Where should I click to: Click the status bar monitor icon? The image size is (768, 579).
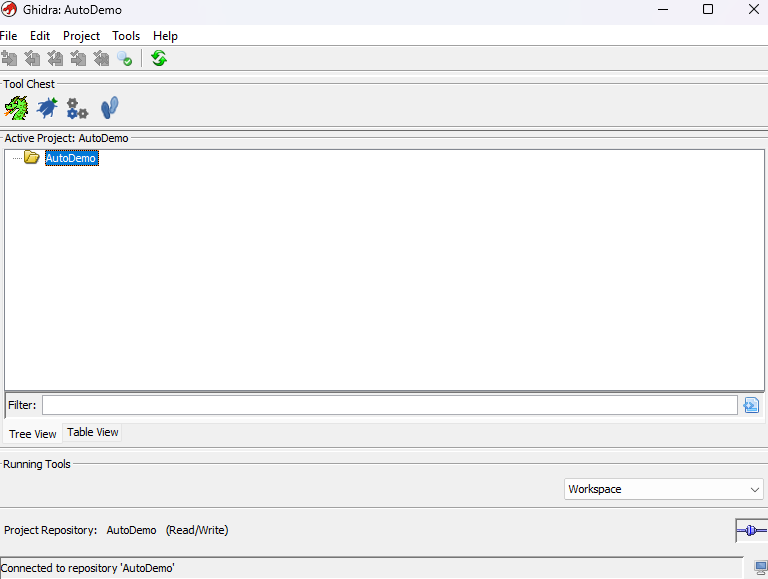click(760, 568)
